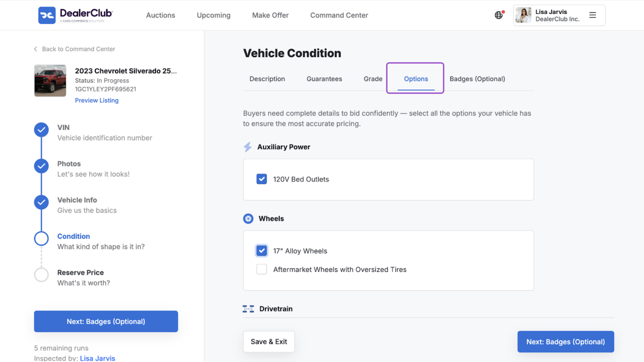
Task: Select the completed VIN step checkmark
Action: coord(41,130)
